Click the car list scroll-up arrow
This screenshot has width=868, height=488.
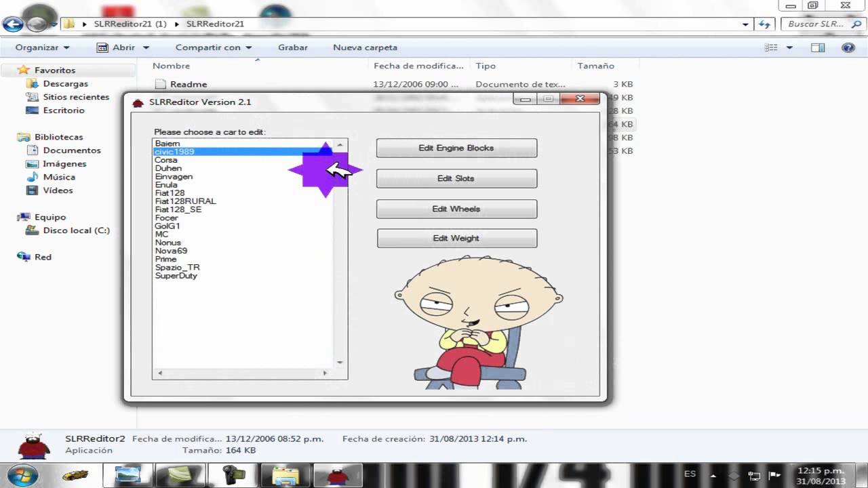[x=340, y=144]
